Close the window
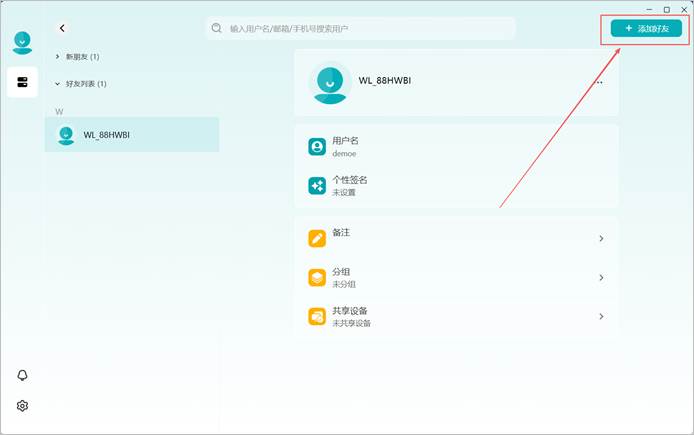This screenshot has width=694, height=435. pos(684,9)
